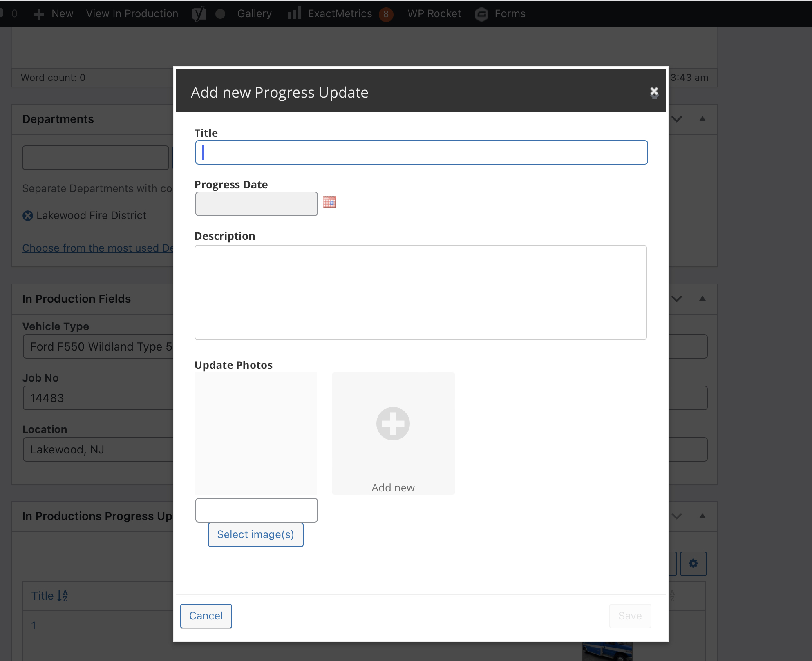Open the Progress Date calendar picker

[329, 202]
